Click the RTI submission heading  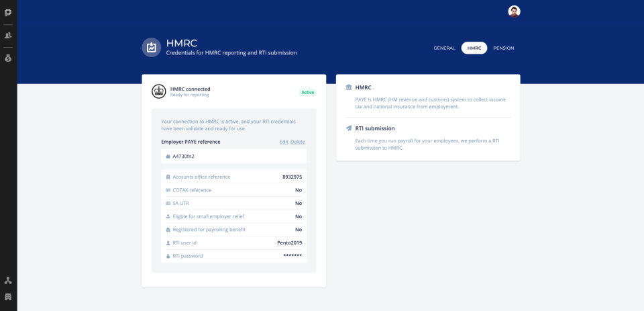(x=375, y=128)
